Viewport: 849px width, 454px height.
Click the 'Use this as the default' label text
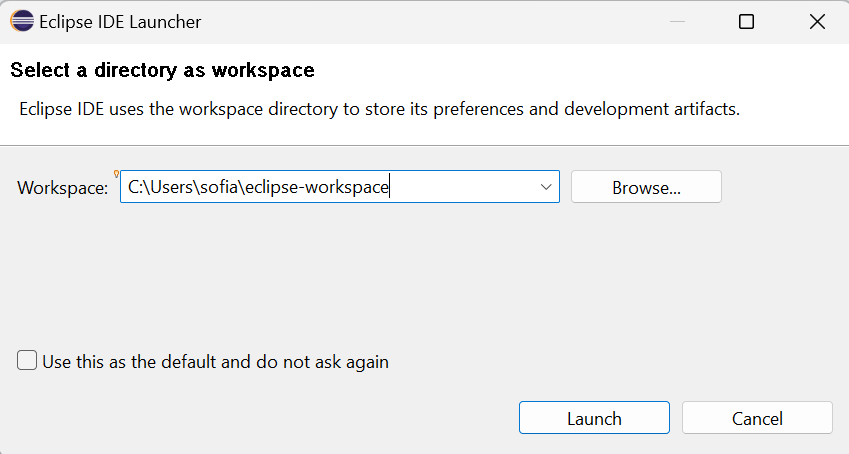pos(215,362)
